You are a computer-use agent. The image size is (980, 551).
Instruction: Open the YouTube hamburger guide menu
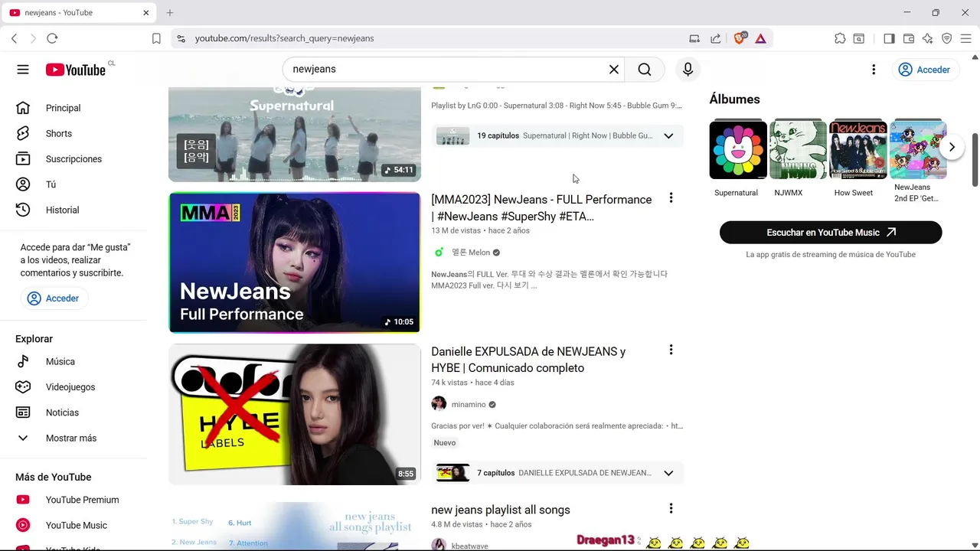pos(23,70)
